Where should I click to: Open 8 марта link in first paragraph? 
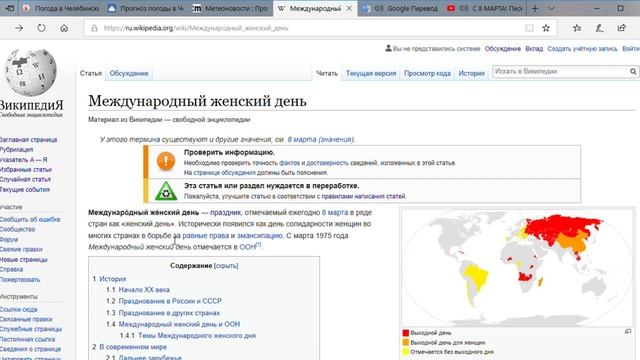click(335, 212)
